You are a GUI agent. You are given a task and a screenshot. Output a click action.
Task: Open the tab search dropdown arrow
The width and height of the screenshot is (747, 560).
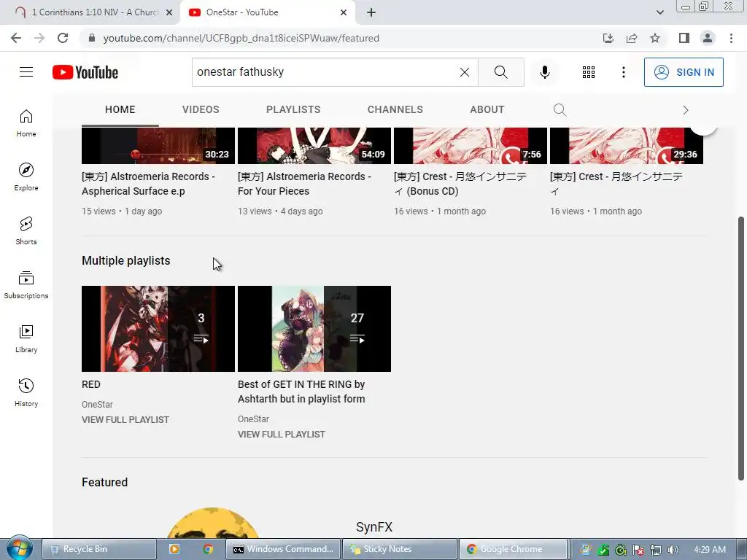[x=659, y=12]
